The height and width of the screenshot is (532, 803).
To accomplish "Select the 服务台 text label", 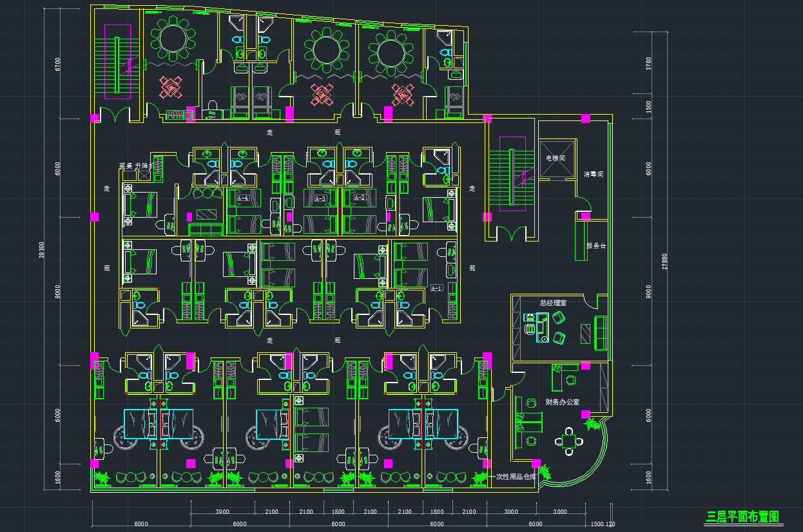I will (595, 246).
